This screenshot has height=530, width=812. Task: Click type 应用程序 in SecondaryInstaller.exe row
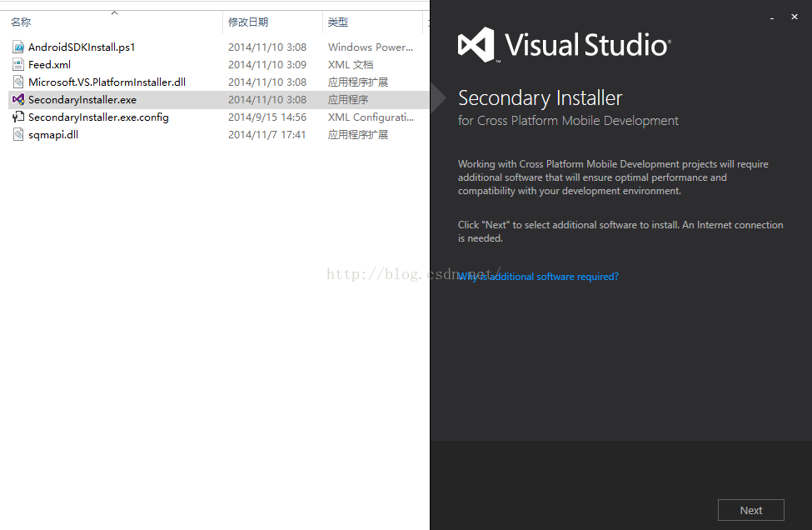[x=348, y=99]
